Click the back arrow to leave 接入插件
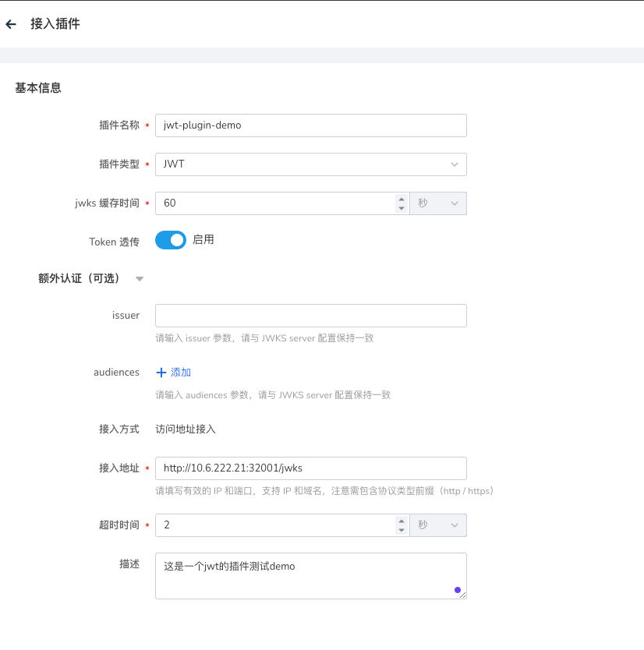 [12, 24]
